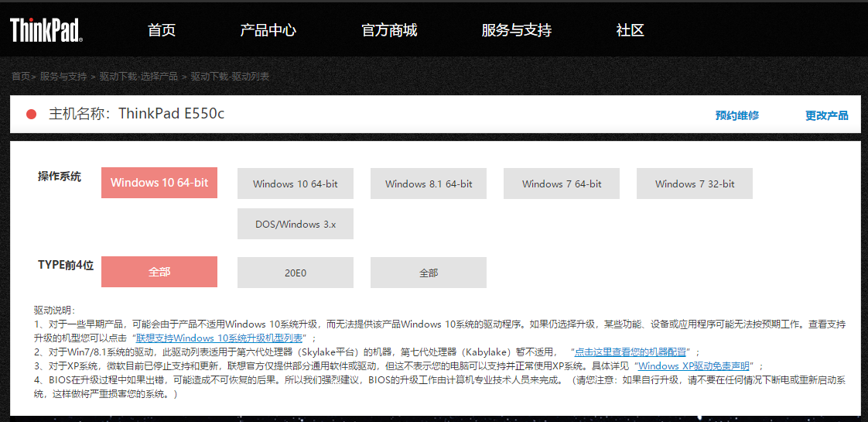
Task: Choose Windows 8.1 64-bit operating system
Action: coord(429,184)
